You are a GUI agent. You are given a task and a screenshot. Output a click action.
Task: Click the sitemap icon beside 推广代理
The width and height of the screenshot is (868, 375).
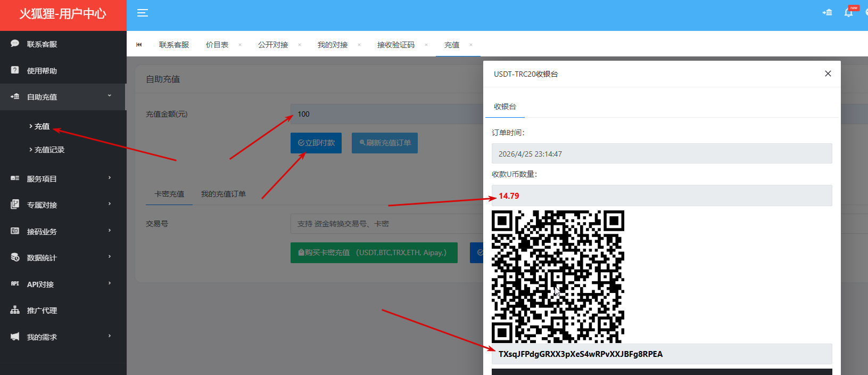pos(15,310)
